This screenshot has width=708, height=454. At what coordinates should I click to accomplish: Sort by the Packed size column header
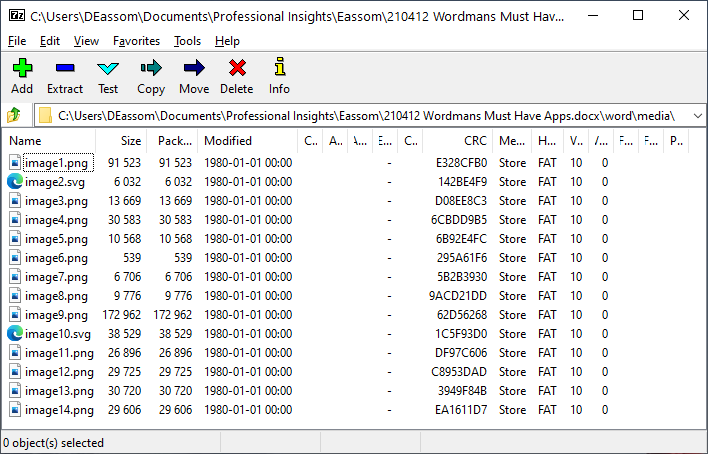(x=172, y=141)
